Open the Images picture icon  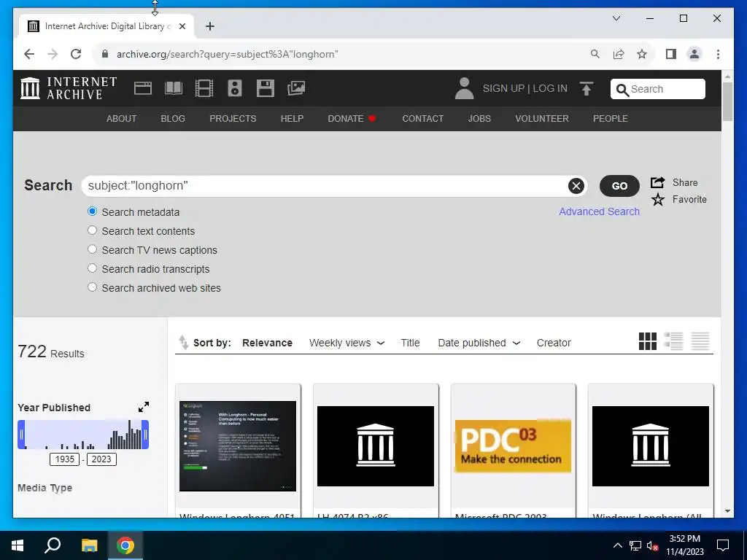(296, 88)
